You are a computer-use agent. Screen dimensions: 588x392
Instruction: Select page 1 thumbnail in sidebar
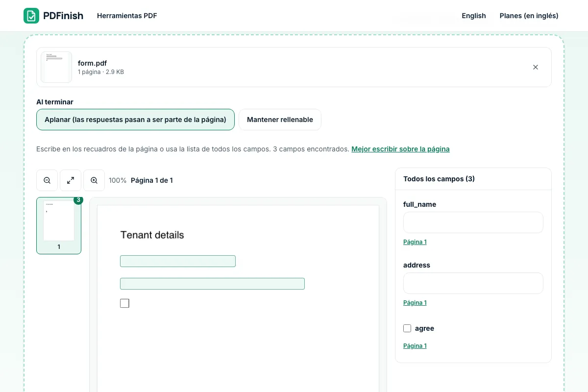(x=59, y=225)
